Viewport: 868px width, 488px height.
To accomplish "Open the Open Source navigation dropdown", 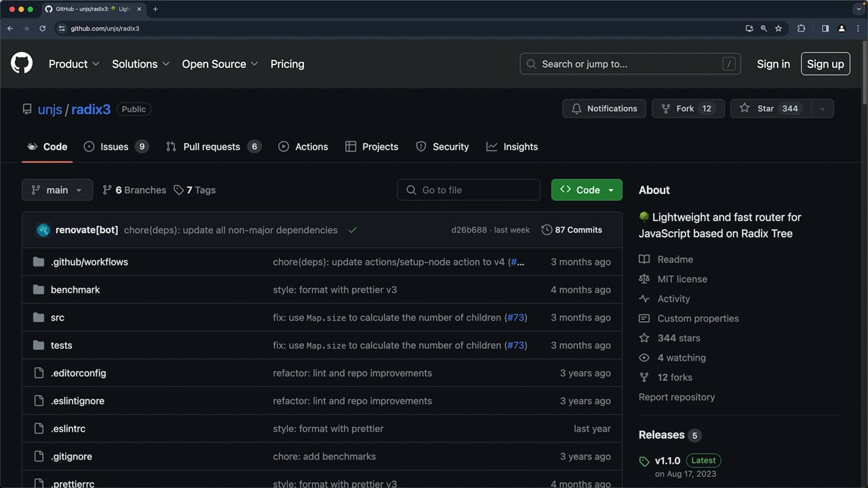I will pos(220,64).
